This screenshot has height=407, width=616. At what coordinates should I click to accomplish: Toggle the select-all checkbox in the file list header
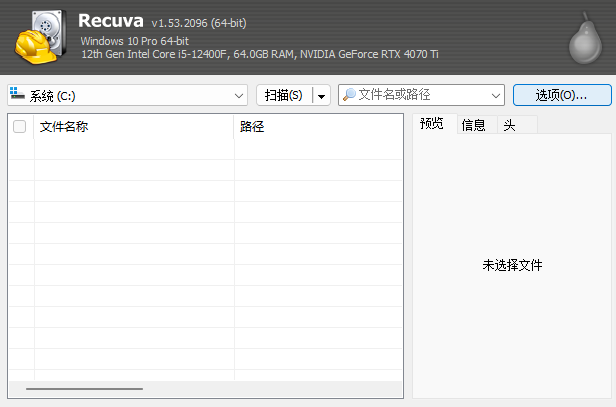tap(20, 126)
